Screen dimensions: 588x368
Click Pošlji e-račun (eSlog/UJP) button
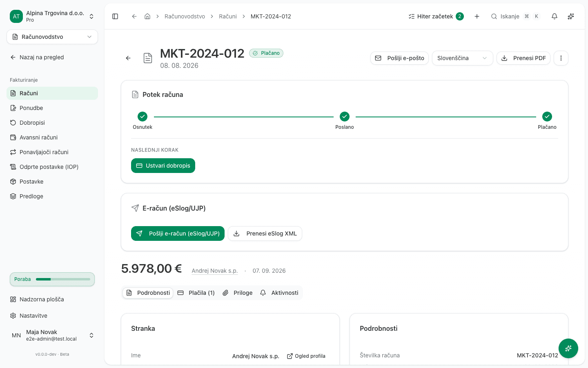click(178, 233)
